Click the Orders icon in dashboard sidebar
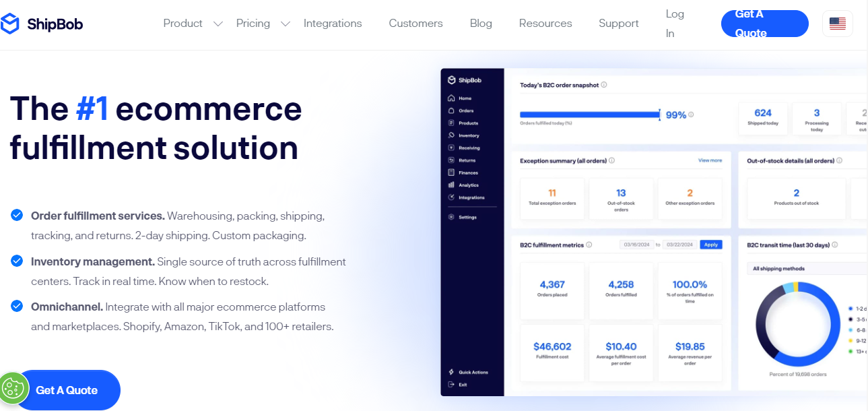Viewport: 868px width, 411px height. (451, 110)
